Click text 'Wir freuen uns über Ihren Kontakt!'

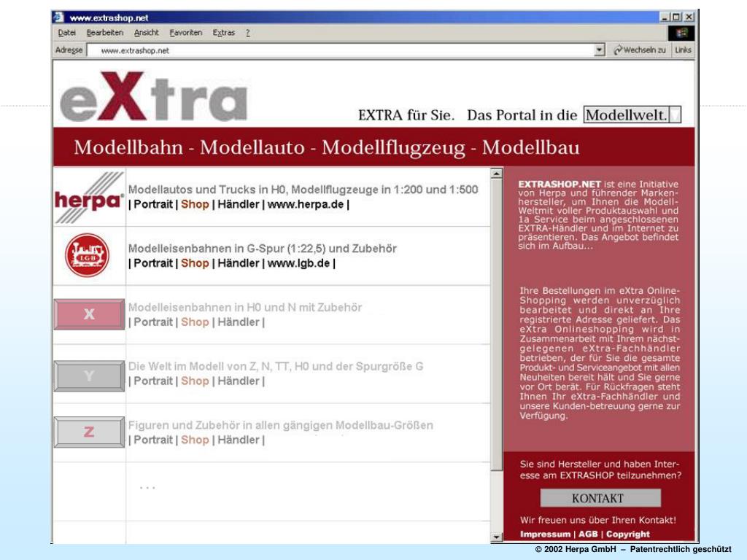598,520
